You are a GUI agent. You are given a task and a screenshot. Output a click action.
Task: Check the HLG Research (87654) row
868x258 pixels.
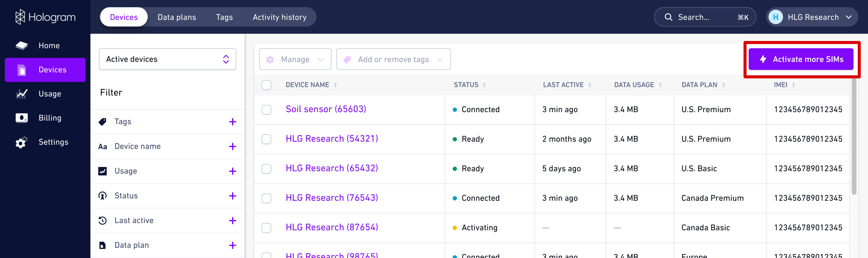(x=267, y=228)
